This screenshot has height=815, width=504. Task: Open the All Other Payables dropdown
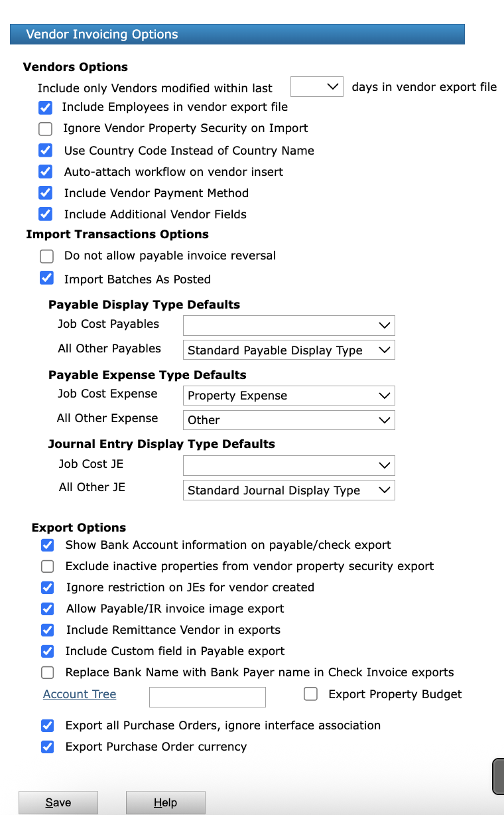pyautogui.click(x=288, y=350)
